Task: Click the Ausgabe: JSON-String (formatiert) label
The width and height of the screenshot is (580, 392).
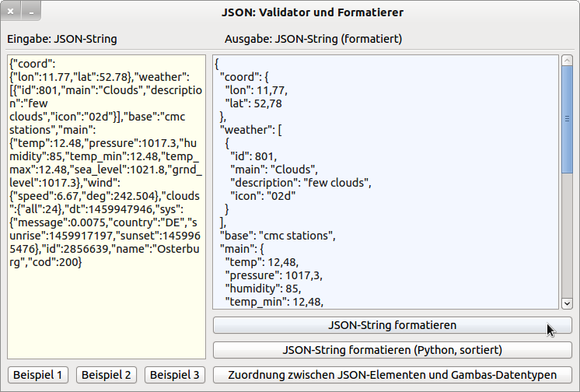Action: coord(313,39)
